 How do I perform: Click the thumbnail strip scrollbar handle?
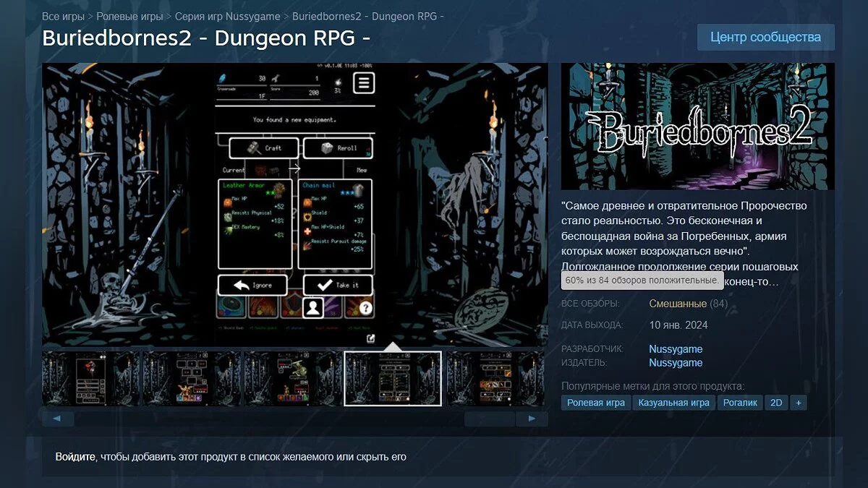[x=490, y=418]
